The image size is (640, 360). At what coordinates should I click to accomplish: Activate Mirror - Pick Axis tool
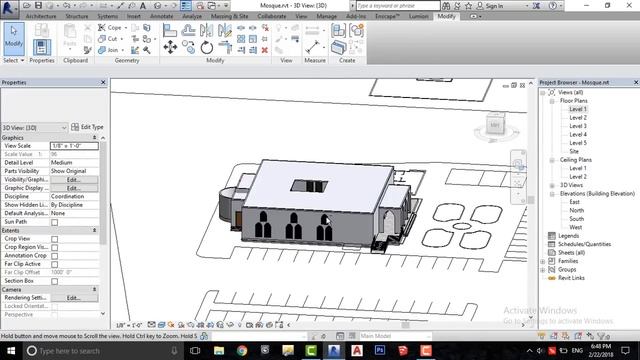(206, 30)
